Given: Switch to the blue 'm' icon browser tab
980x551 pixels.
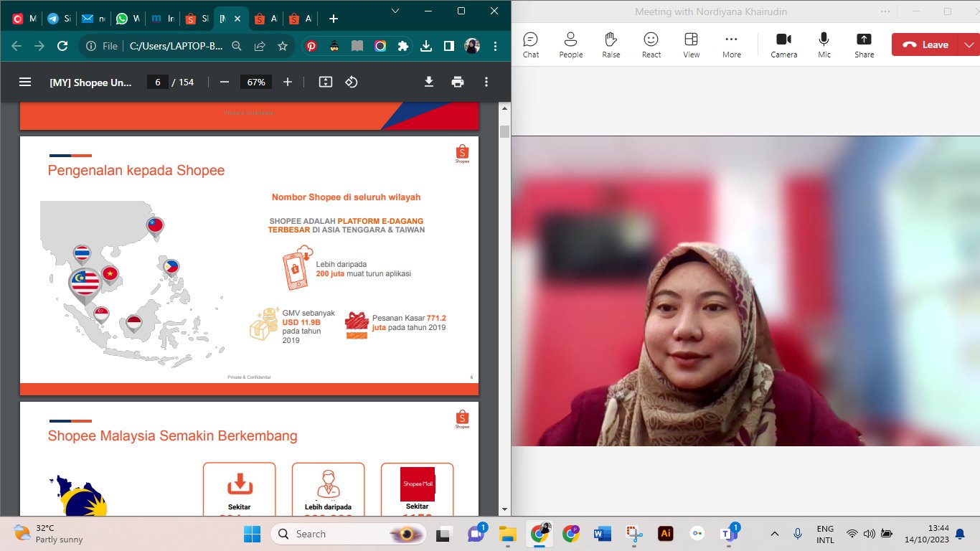Looking at the screenshot, I should point(162,19).
